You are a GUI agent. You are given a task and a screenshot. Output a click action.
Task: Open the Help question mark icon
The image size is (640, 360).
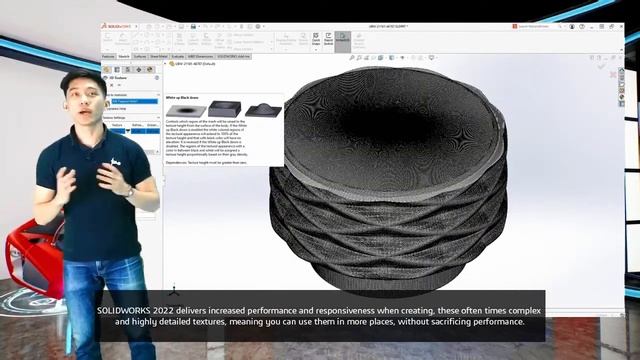[582, 27]
